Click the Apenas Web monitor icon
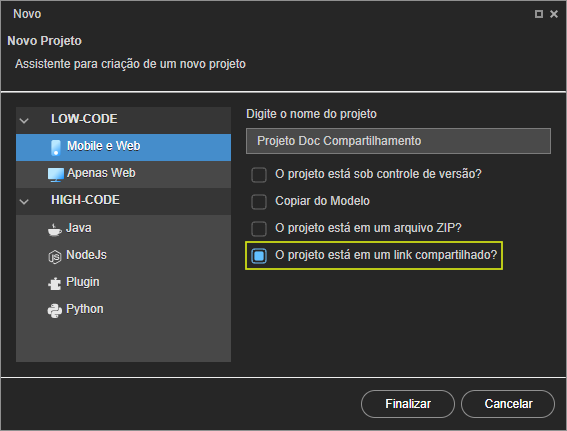The image size is (567, 431). pyautogui.click(x=56, y=175)
